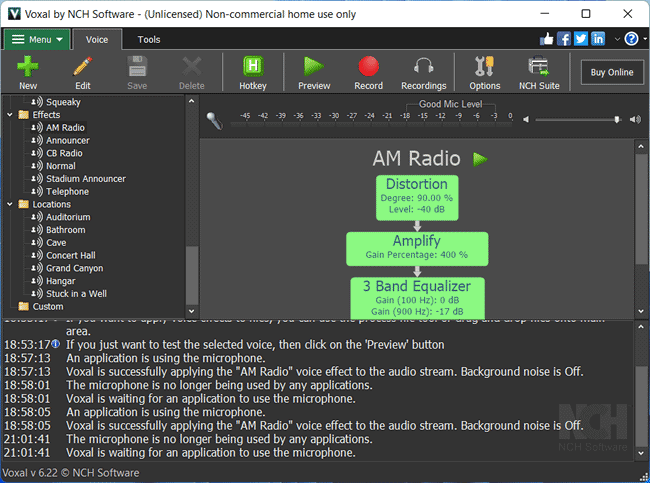This screenshot has height=483, width=650.
Task: Click the Save floppy disk icon
Action: point(137,66)
